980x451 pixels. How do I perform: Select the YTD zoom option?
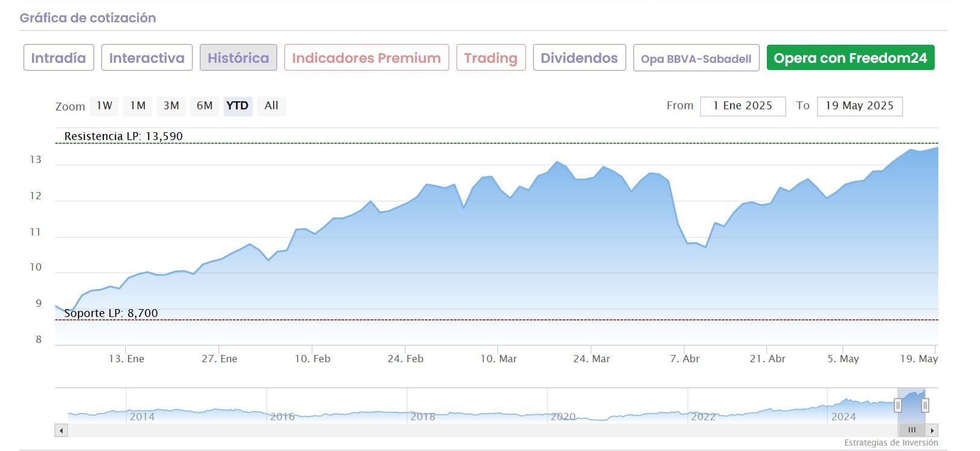tap(237, 106)
